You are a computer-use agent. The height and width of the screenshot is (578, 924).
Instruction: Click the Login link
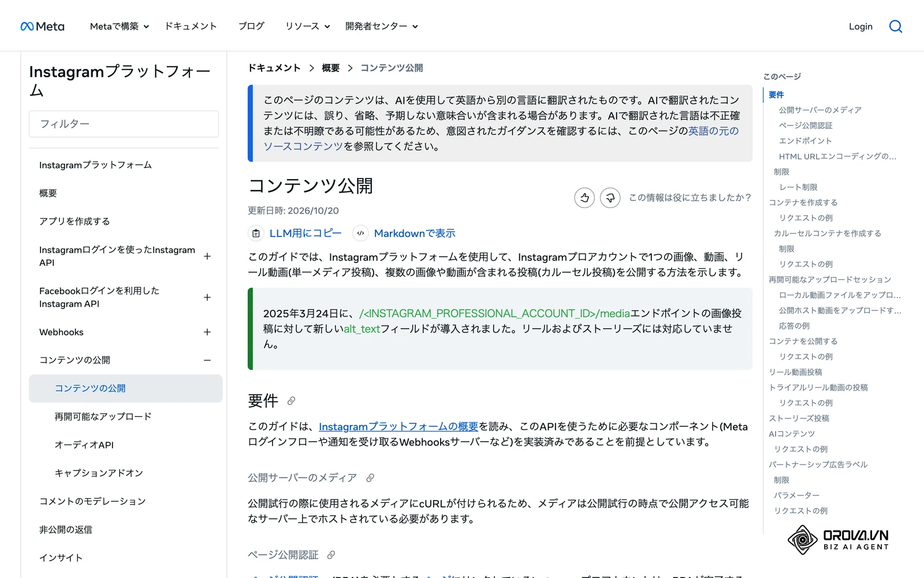[860, 27]
